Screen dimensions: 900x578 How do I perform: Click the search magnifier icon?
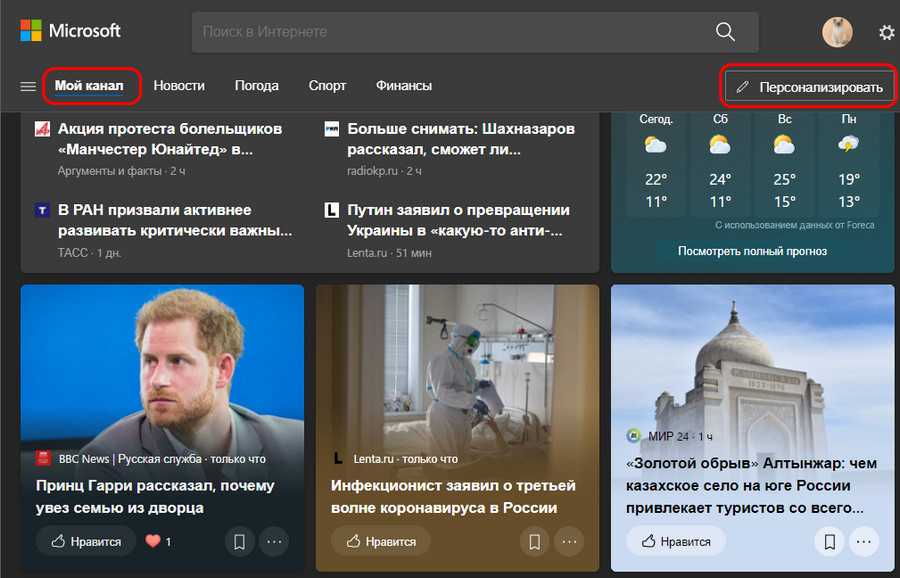tap(725, 32)
